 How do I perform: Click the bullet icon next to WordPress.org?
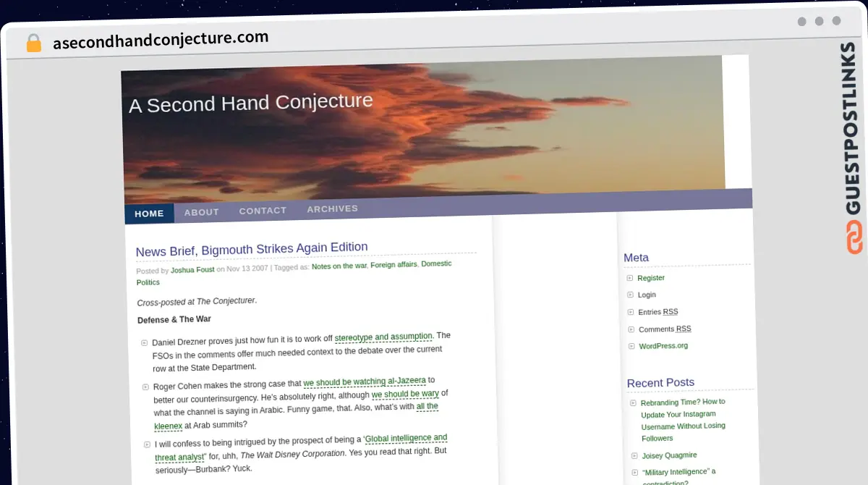point(631,346)
